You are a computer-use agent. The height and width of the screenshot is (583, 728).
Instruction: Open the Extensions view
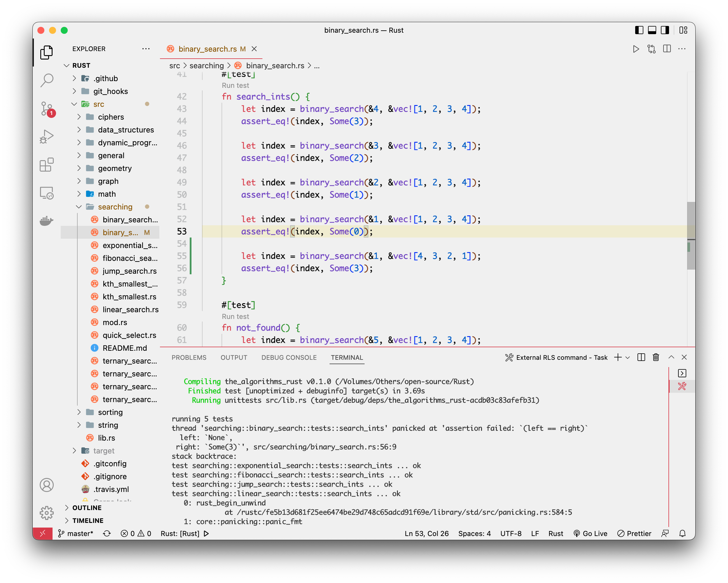[47, 164]
